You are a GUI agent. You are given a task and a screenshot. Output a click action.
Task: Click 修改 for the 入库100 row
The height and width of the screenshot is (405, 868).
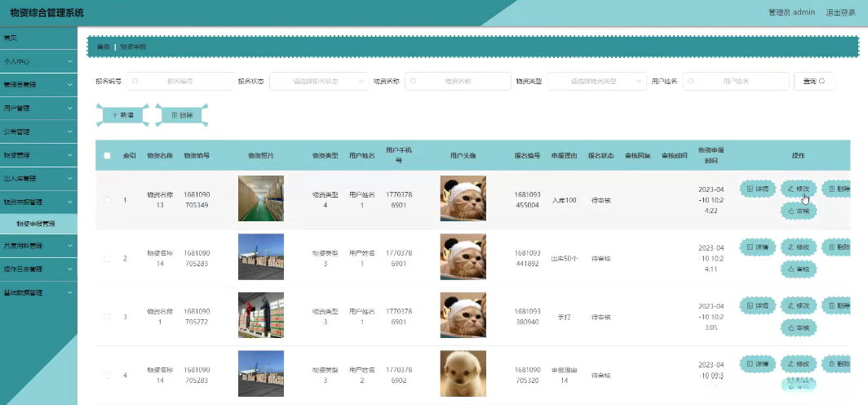(798, 189)
